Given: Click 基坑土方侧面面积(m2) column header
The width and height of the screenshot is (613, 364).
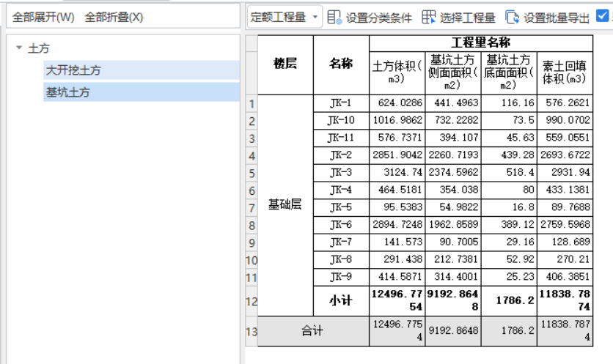Looking at the screenshot, I should [x=453, y=73].
